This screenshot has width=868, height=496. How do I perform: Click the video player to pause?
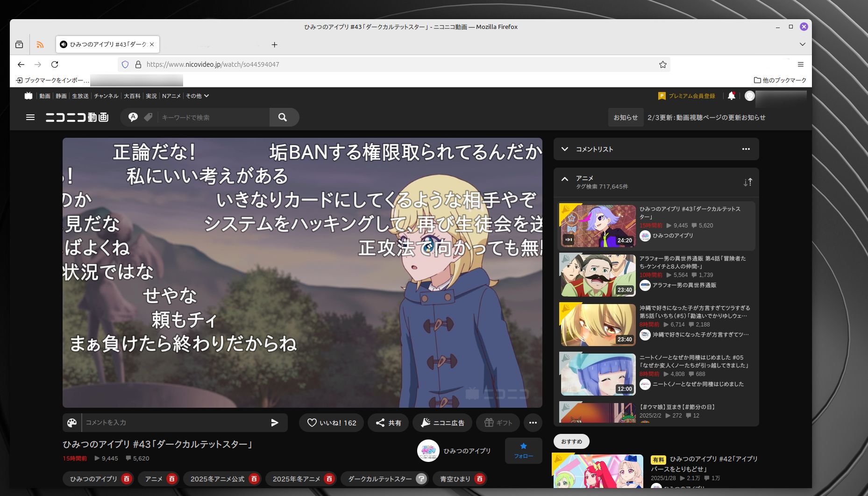click(x=302, y=272)
